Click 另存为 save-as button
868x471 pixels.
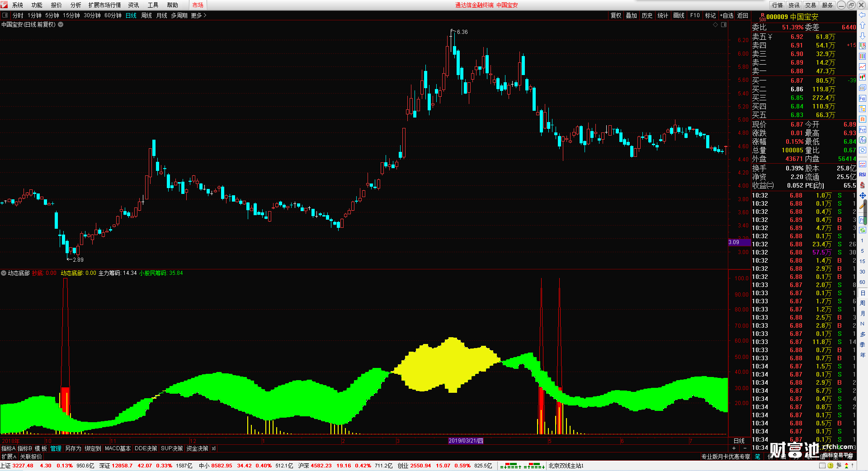(x=73, y=448)
